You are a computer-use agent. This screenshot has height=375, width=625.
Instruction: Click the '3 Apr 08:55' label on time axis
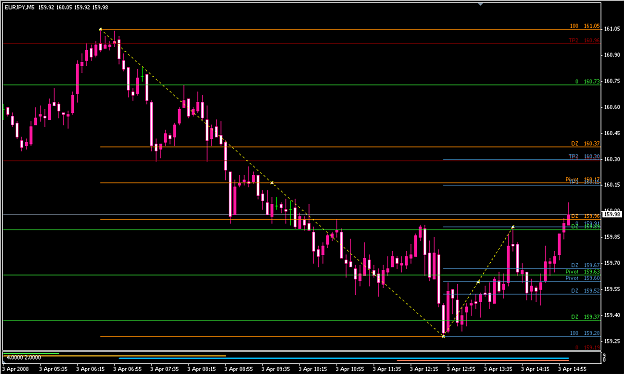[x=238, y=369]
